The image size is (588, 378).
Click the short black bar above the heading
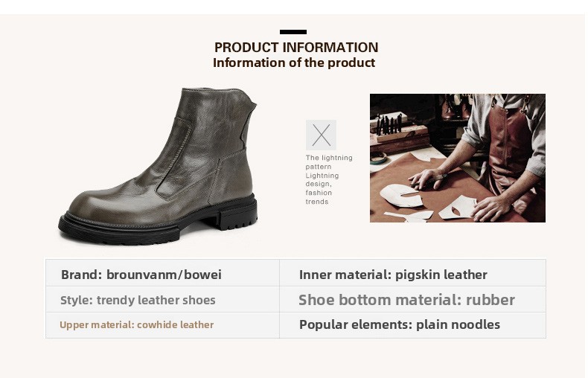point(293,32)
